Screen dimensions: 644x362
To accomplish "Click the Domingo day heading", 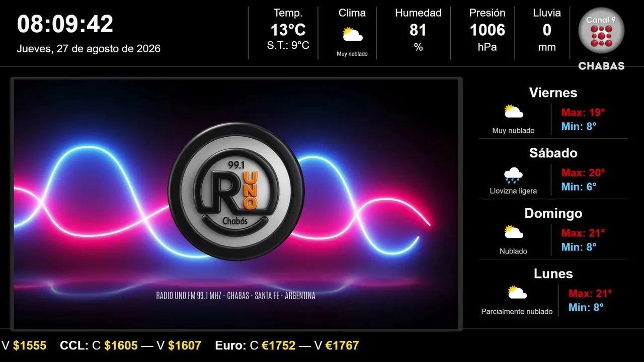I will pos(553,213).
